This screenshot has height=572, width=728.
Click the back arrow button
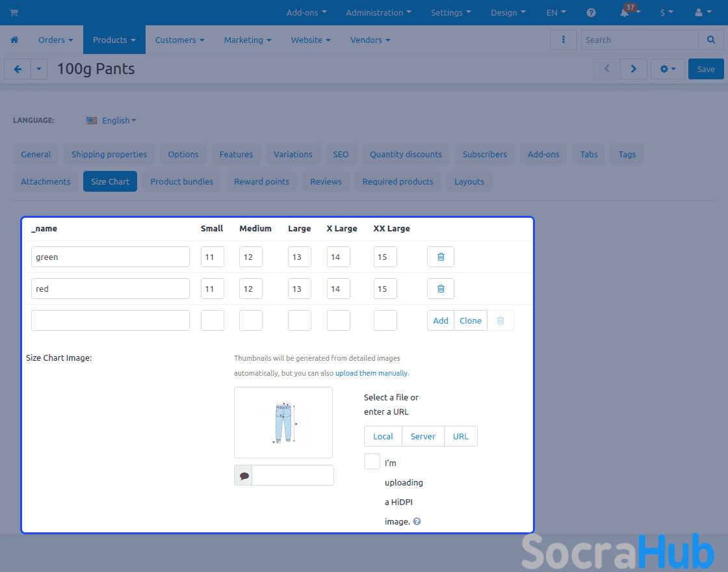18,69
